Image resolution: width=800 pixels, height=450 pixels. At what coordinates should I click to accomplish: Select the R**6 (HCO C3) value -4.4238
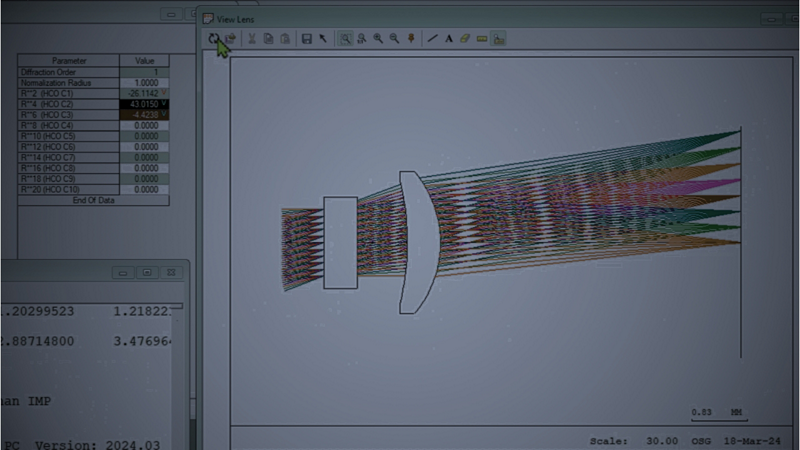click(x=144, y=115)
